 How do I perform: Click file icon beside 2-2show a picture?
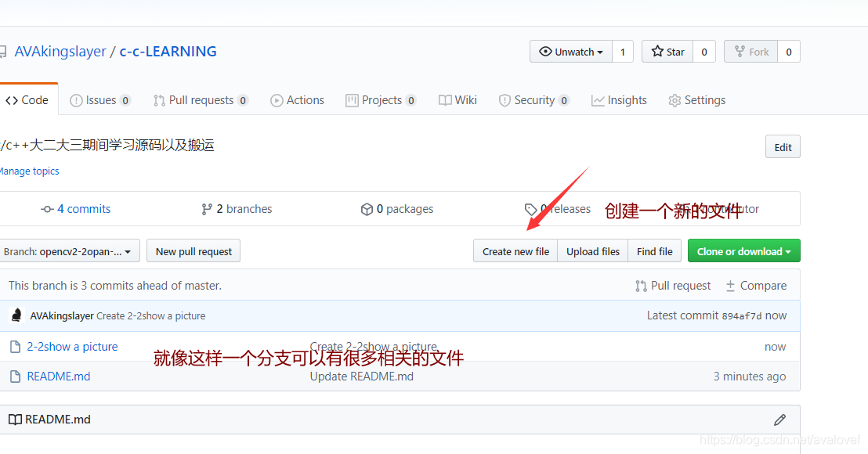16,347
